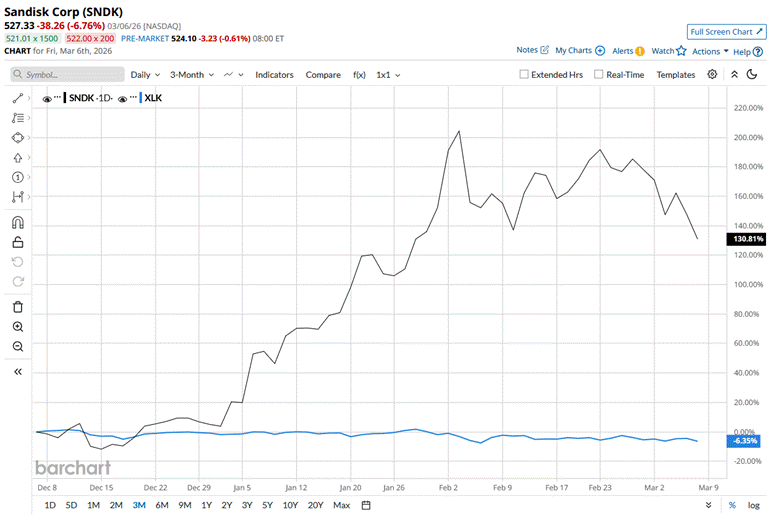Collapse the toolbar with double up arrows
This screenshot has width=779, height=515.
(x=734, y=74)
